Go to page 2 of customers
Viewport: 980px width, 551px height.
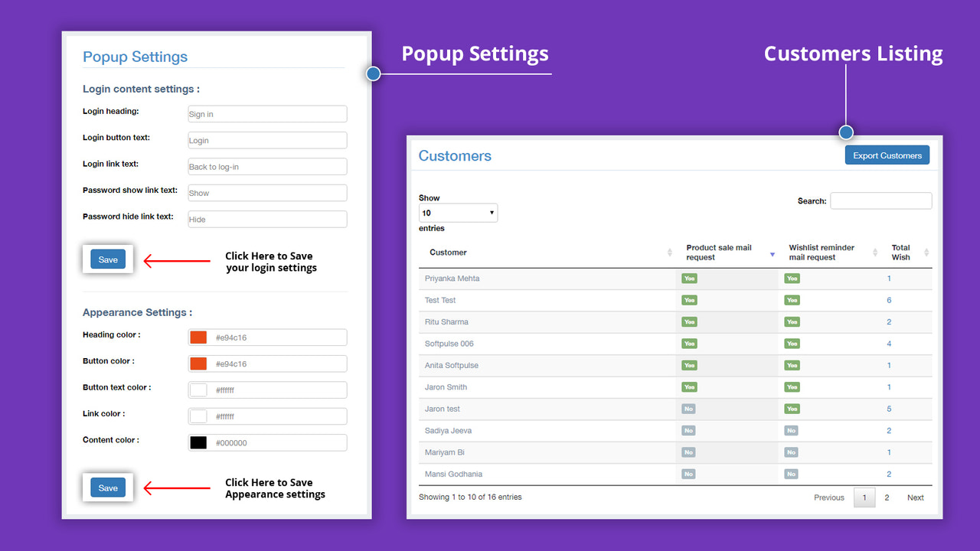[886, 497]
